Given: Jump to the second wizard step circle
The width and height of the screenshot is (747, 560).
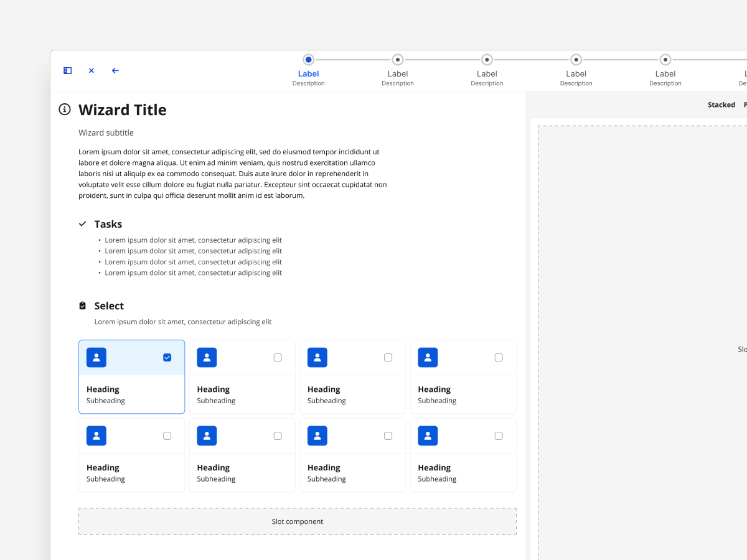Looking at the screenshot, I should point(398,60).
